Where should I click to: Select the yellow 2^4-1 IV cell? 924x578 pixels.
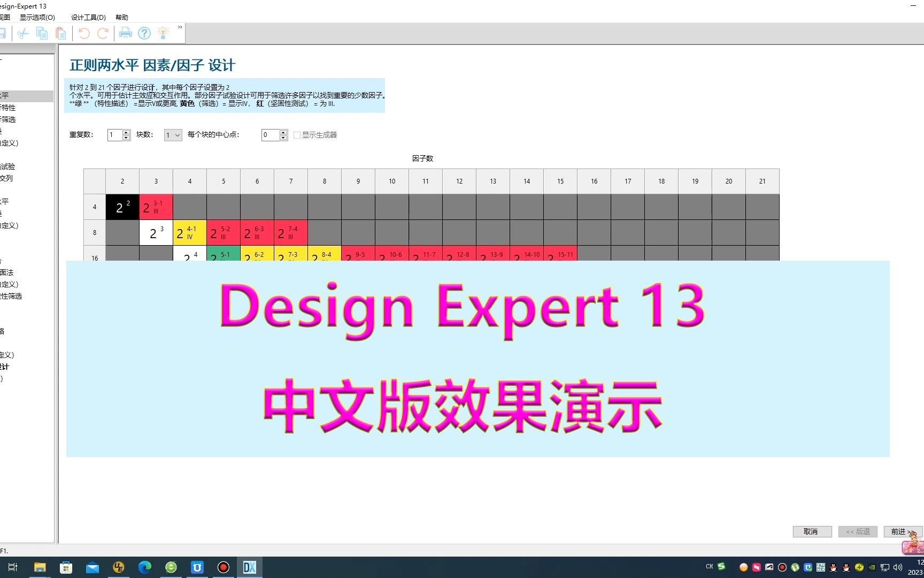point(190,233)
